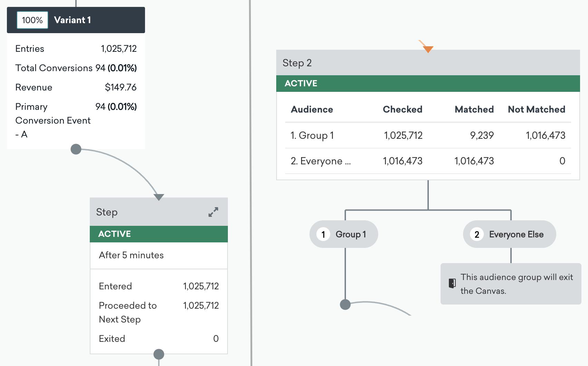Open the Step 2 header
The height and width of the screenshot is (366, 588).
(427, 63)
